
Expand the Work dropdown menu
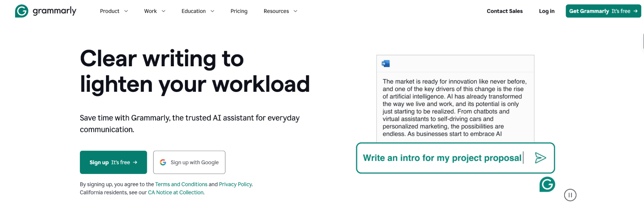[x=155, y=11]
